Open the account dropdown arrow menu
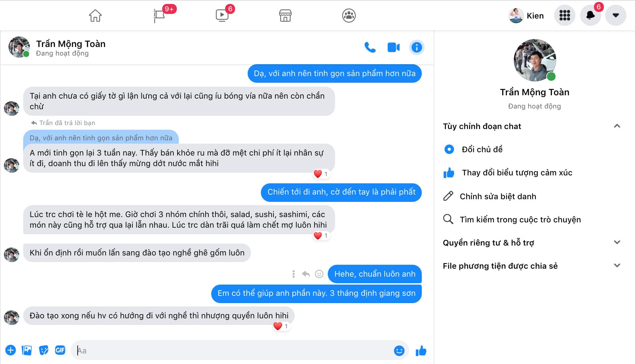 click(615, 15)
